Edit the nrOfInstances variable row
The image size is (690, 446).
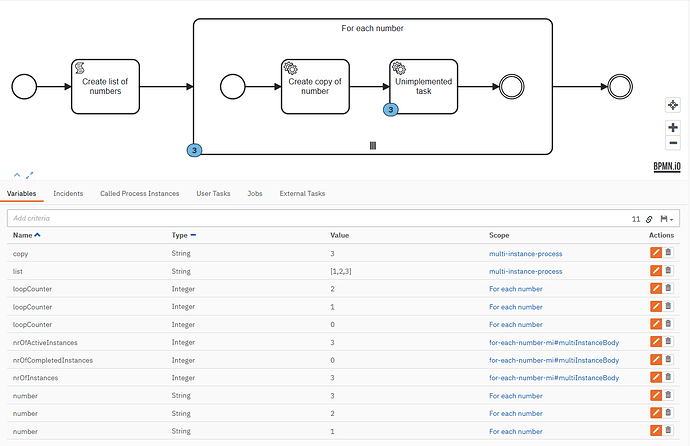(655, 378)
